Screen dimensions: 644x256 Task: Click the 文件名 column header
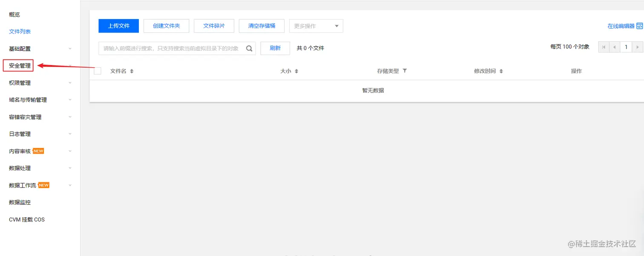click(118, 71)
